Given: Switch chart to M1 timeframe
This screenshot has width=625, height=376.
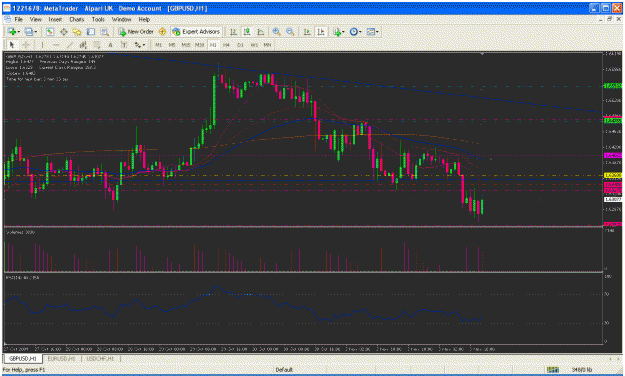Looking at the screenshot, I should [159, 45].
